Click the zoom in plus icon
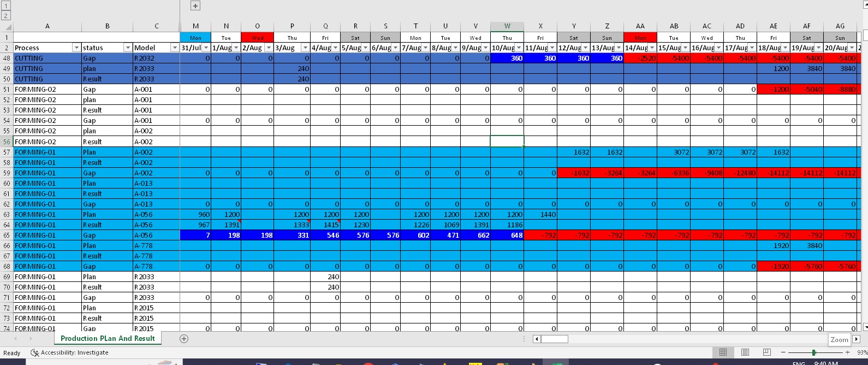This screenshot has width=868, height=365. [847, 352]
